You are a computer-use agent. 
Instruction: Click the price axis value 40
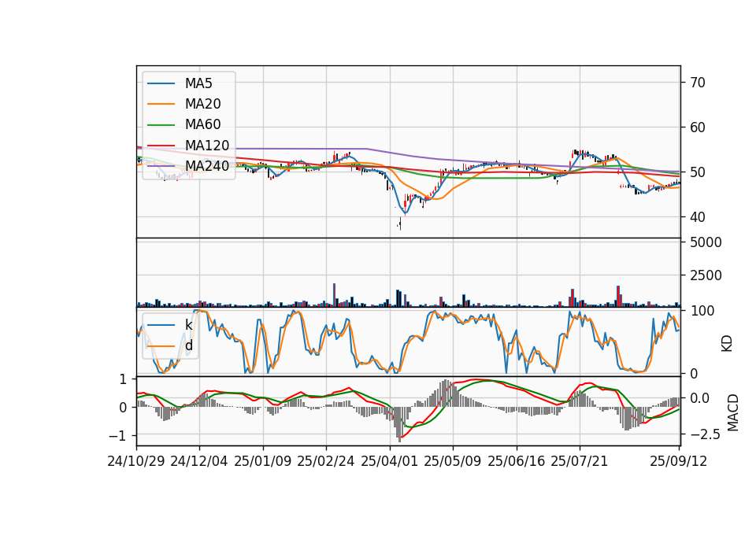pos(697,217)
